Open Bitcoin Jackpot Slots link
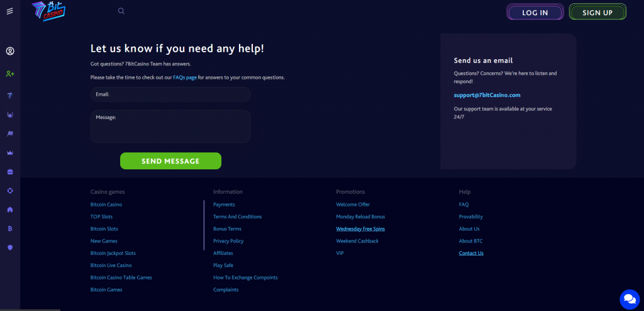The height and width of the screenshot is (311, 644). pyautogui.click(x=113, y=254)
